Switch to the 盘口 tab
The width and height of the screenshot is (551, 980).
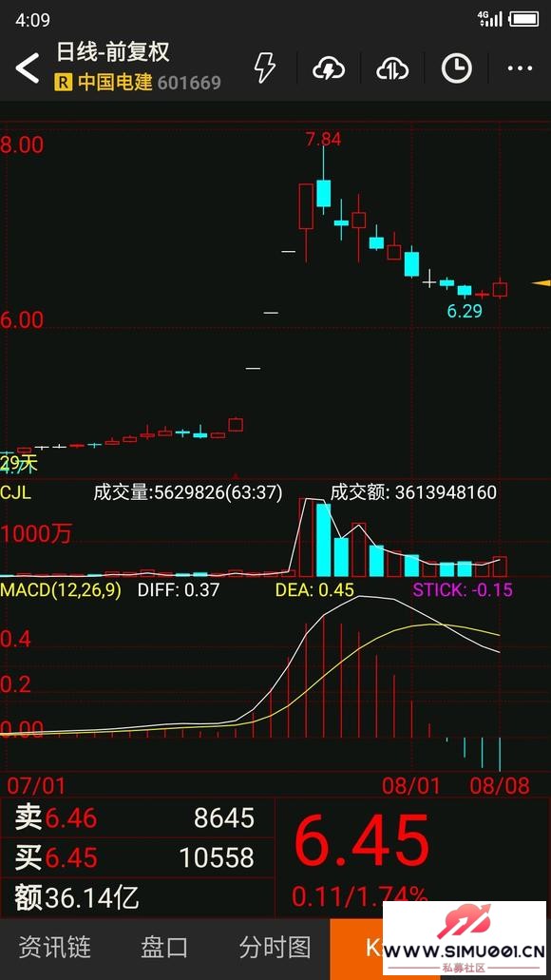pos(163,948)
